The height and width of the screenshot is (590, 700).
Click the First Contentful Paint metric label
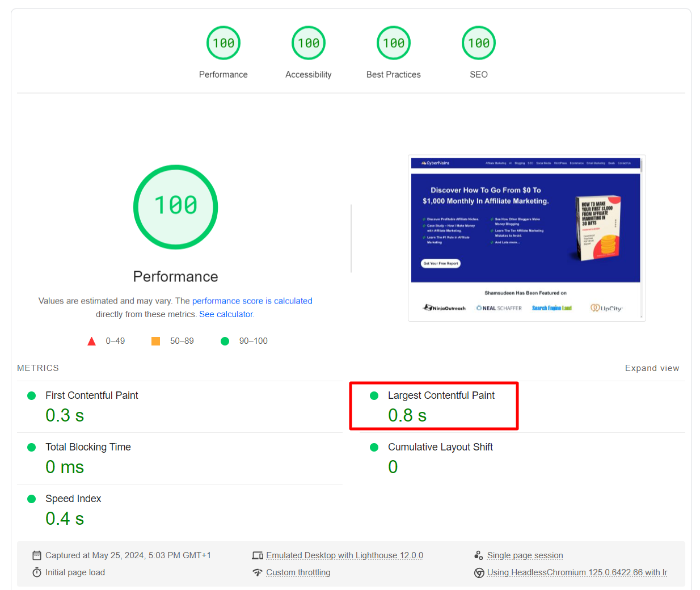tap(92, 395)
